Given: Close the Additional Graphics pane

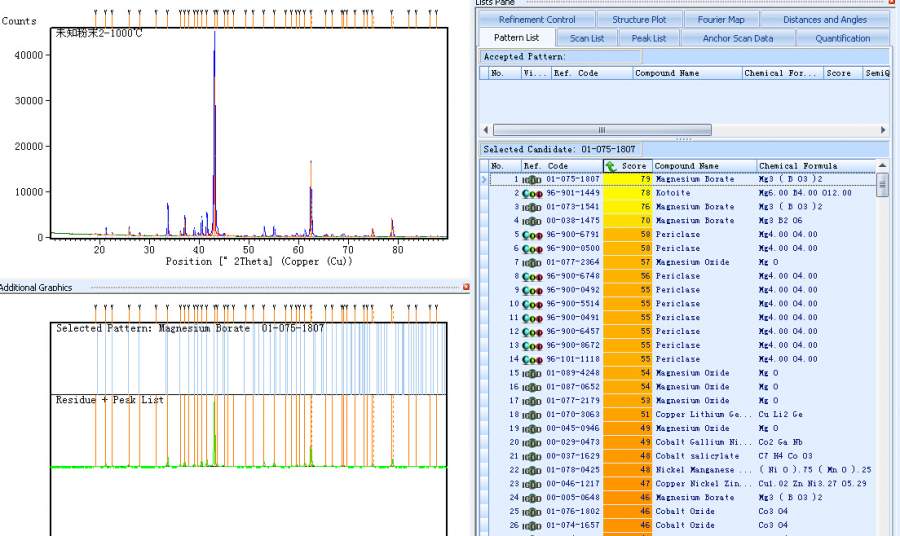Looking at the screenshot, I should point(466,287).
